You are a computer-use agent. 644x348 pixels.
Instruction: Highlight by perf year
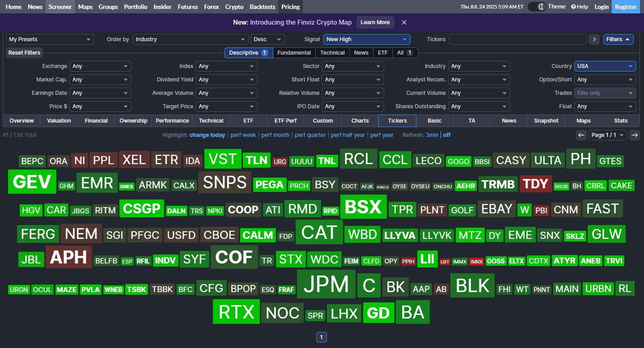(x=382, y=135)
